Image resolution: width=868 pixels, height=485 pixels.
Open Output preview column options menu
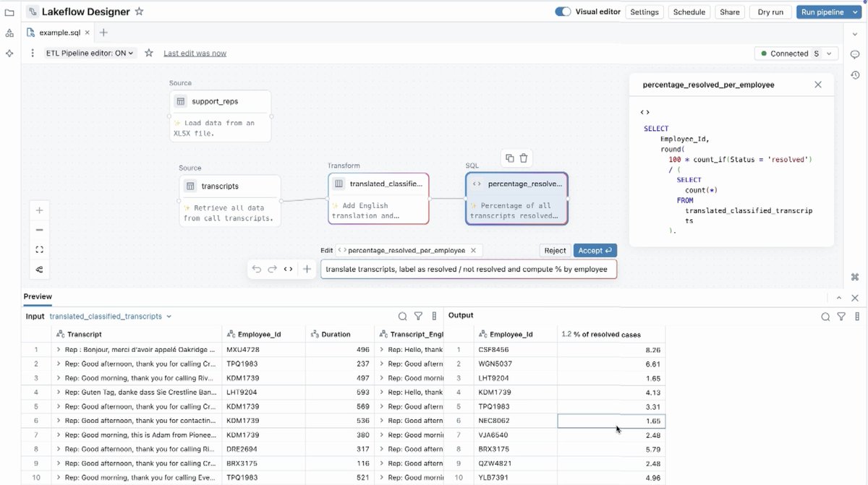pyautogui.click(x=857, y=317)
